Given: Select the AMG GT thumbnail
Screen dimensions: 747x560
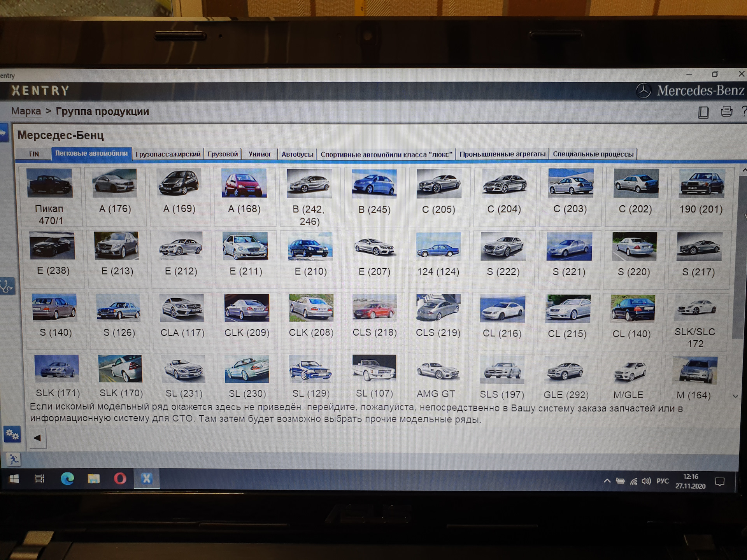Looking at the screenshot, I should (x=438, y=369).
